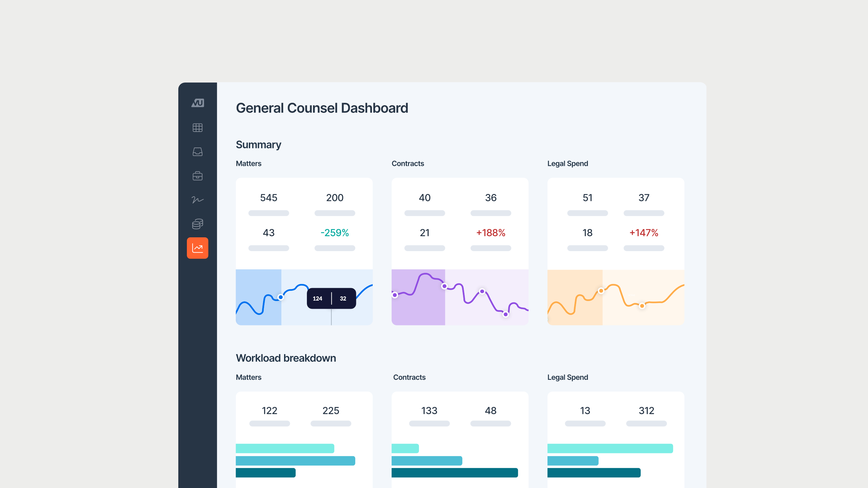The image size is (868, 488).
Task: Open the signature contracts icon
Action: click(x=198, y=200)
